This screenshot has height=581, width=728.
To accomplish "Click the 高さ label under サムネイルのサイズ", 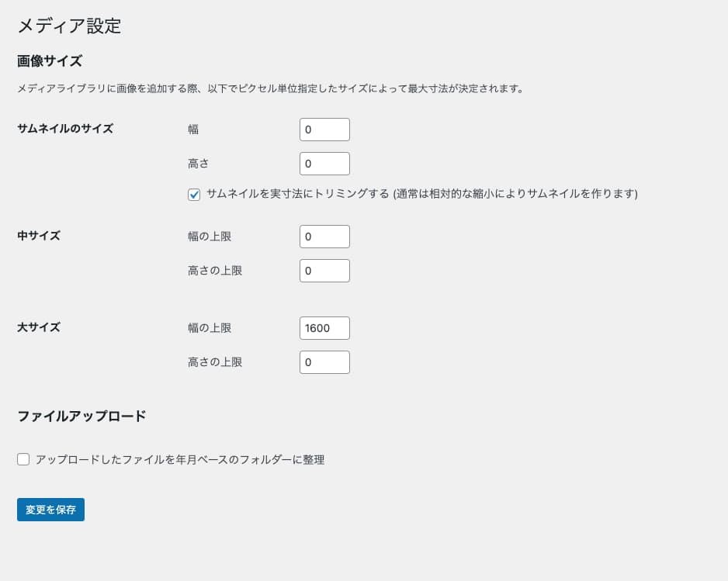I will click(199, 164).
